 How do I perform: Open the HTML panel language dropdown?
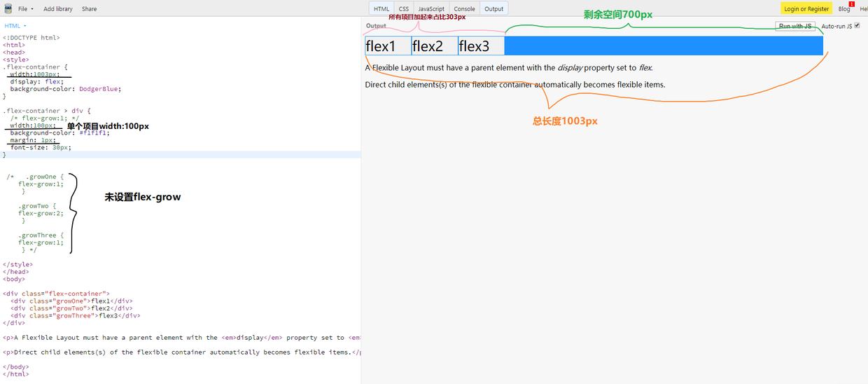tap(15, 26)
